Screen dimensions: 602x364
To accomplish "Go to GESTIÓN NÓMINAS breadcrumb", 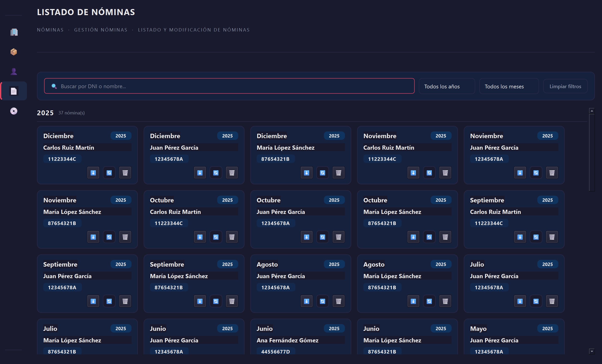I will point(101,30).
